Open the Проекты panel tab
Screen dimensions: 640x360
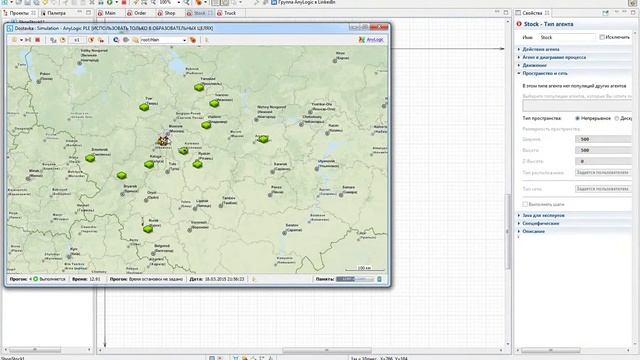19,13
